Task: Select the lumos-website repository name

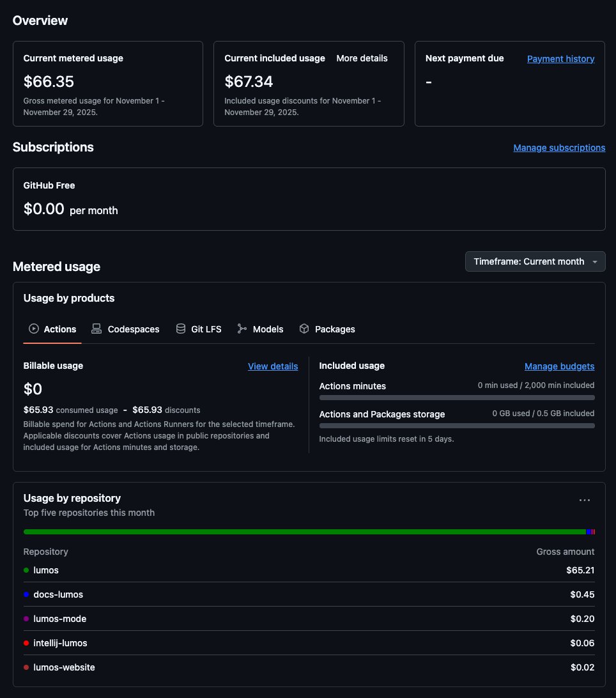Action: pyautogui.click(x=64, y=667)
